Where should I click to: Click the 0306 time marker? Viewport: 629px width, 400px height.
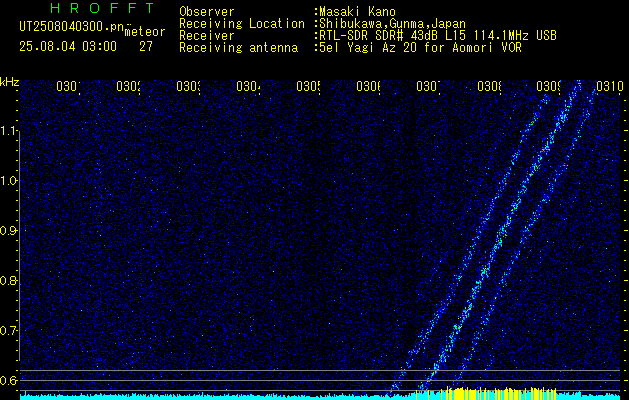tap(368, 86)
